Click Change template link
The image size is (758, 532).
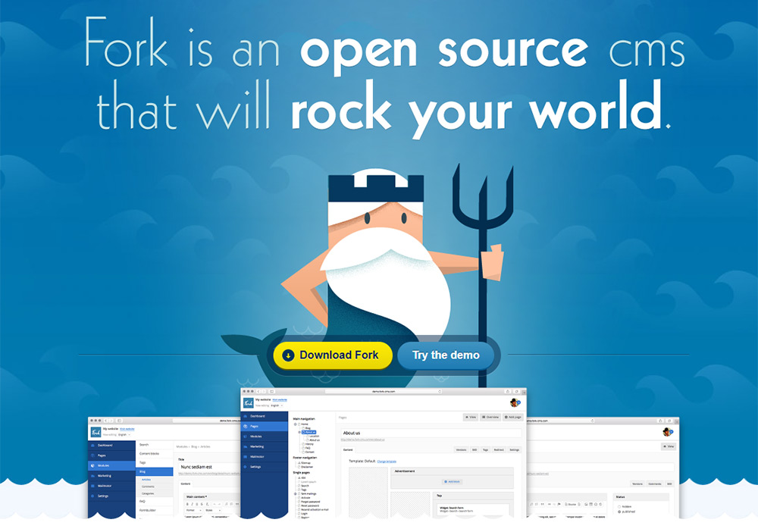pyautogui.click(x=387, y=462)
